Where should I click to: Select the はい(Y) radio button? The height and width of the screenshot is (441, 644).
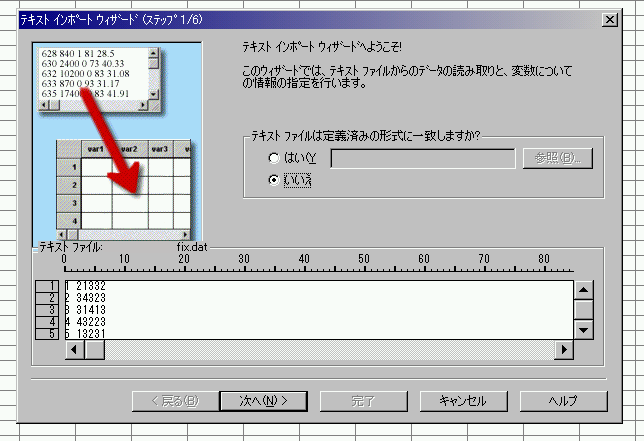(x=274, y=158)
